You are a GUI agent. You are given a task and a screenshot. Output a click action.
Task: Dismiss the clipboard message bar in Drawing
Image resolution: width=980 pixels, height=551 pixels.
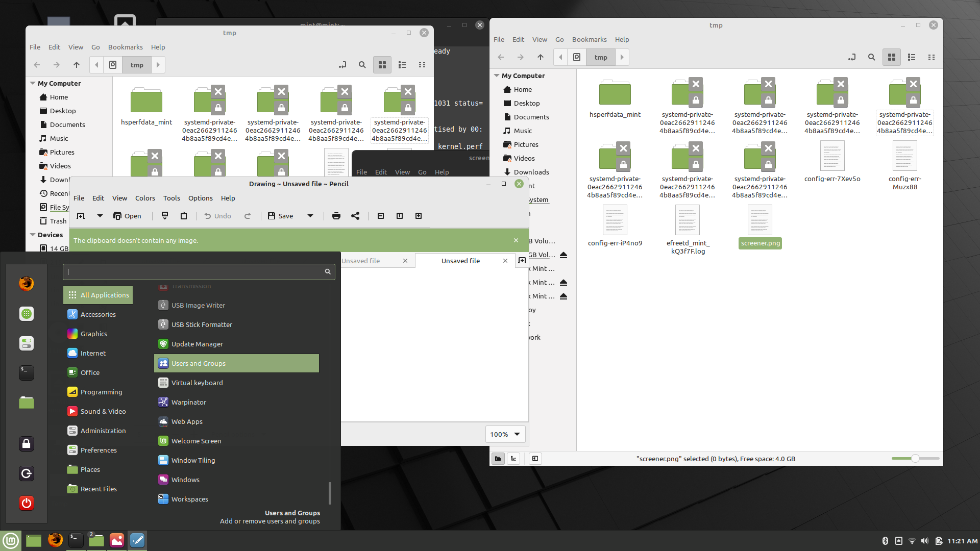click(516, 240)
